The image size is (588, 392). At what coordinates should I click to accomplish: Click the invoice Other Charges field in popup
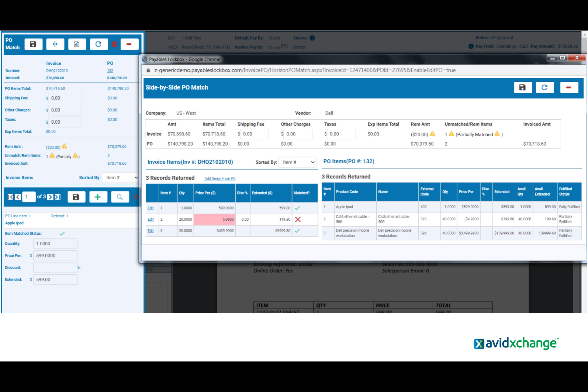click(x=298, y=134)
